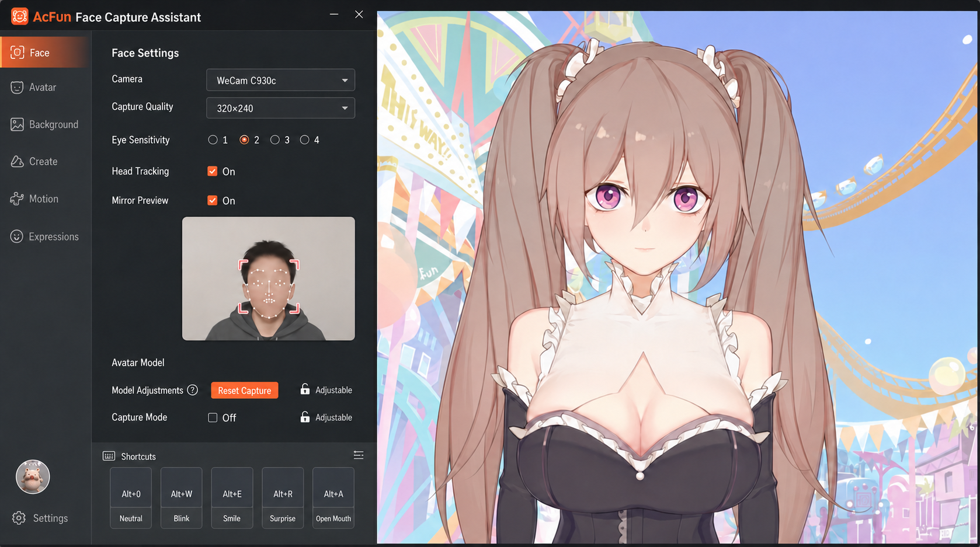980x547 pixels.
Task: Click the Capture Quality dropdown arrow
Action: [x=345, y=108]
